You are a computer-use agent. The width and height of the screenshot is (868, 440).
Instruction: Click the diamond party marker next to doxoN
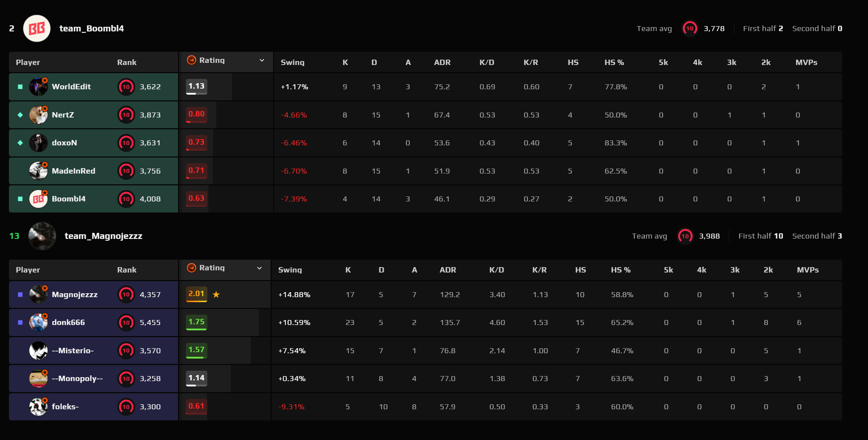(20, 143)
